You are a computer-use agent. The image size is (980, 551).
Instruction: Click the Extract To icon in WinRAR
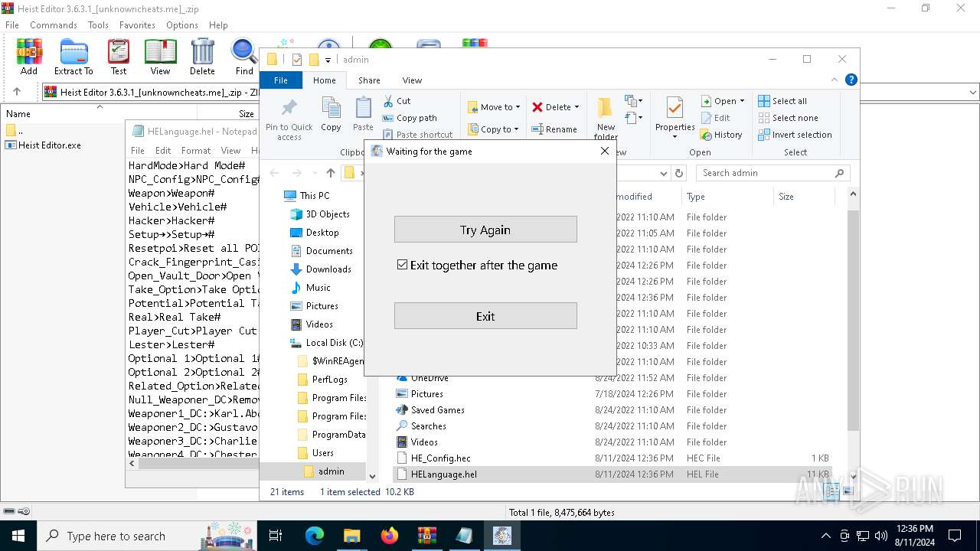tap(73, 57)
